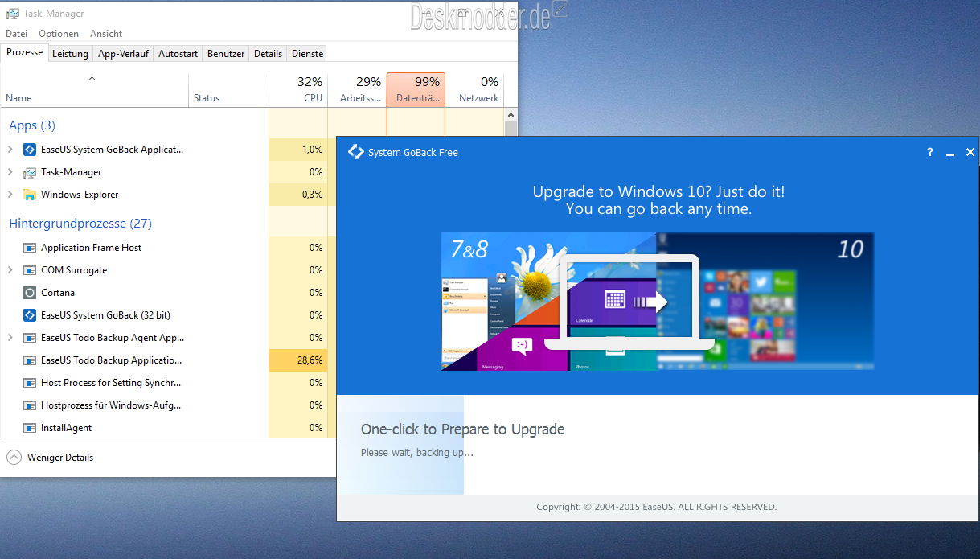Image resolution: width=980 pixels, height=559 pixels.
Task: Toggle sort direction arrow above Name column
Action: click(x=92, y=79)
